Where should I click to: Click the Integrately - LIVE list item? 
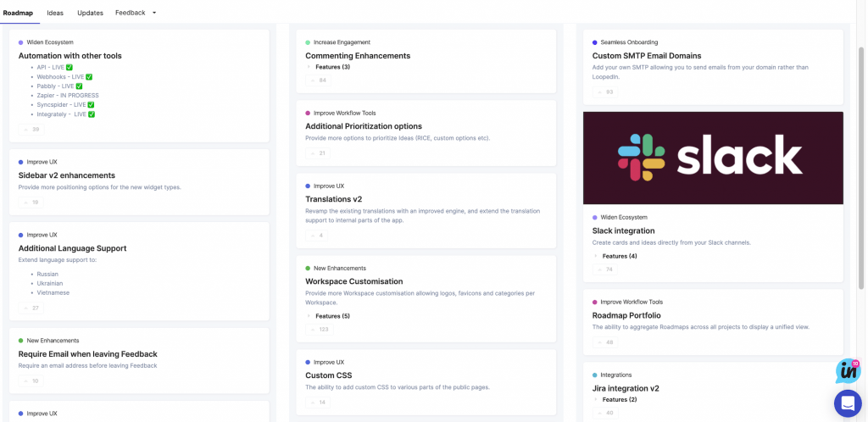pos(66,114)
